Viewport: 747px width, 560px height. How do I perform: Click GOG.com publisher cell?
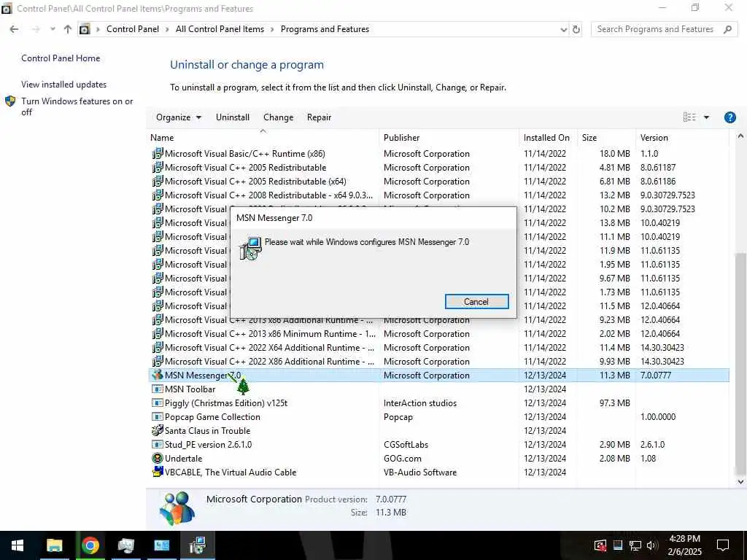(x=403, y=458)
